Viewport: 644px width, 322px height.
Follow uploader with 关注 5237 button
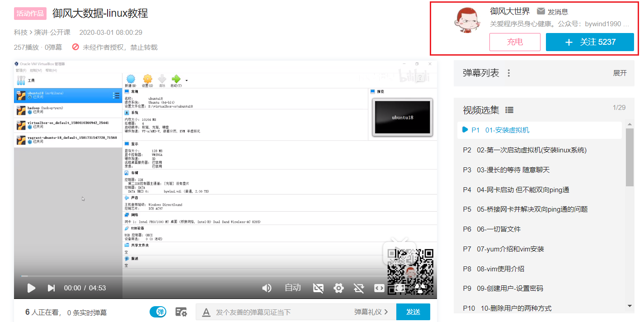[x=590, y=42]
